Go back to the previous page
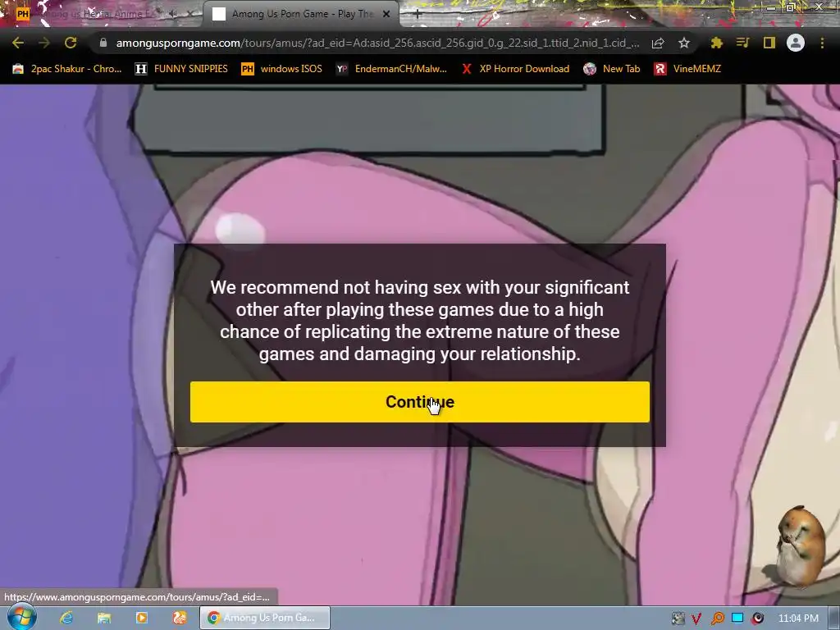This screenshot has width=840, height=630. pyautogui.click(x=18, y=43)
